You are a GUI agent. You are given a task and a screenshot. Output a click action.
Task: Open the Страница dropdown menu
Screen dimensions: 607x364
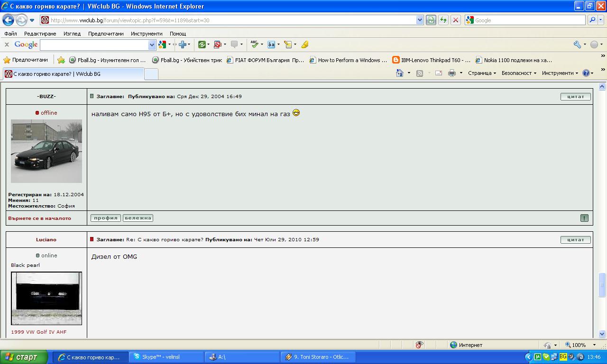point(481,73)
